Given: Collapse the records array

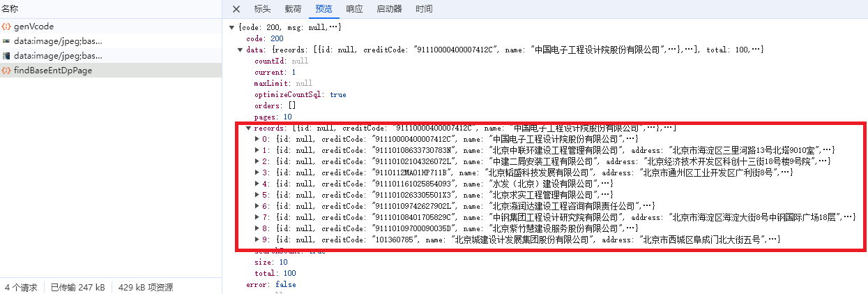Looking at the screenshot, I should point(249,128).
